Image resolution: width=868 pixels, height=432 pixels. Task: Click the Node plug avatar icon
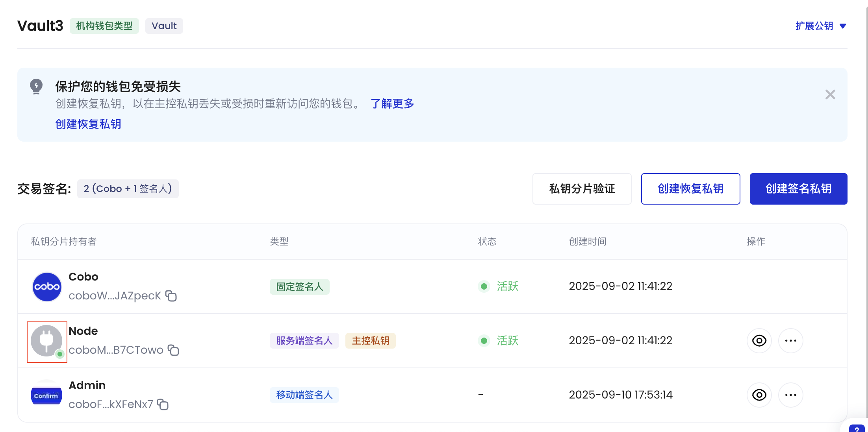tap(46, 341)
